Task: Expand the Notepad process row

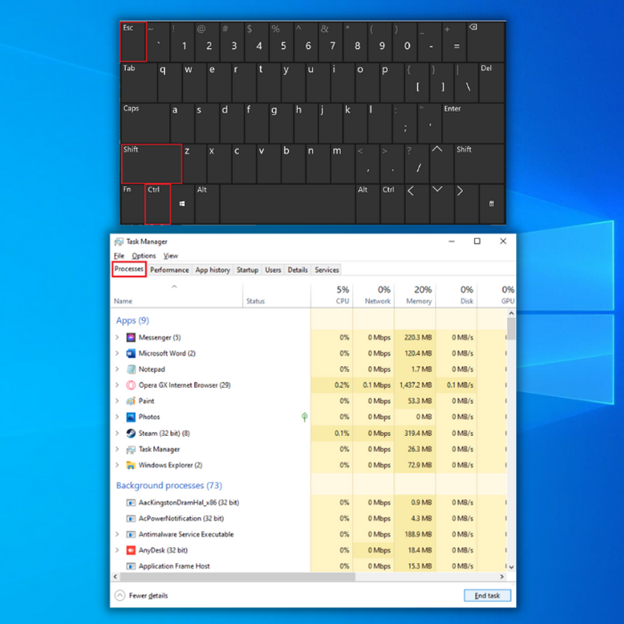Action: pyautogui.click(x=117, y=369)
